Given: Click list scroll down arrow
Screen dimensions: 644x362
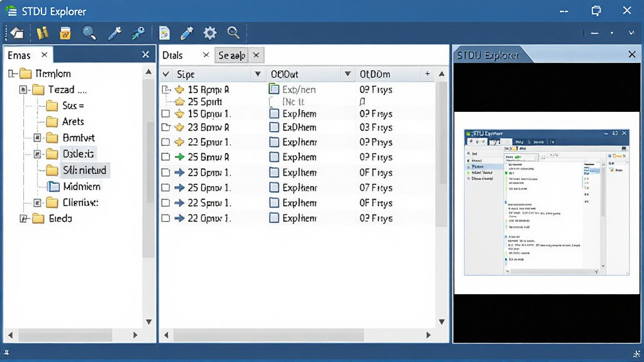Looking at the screenshot, I should coord(441,322).
